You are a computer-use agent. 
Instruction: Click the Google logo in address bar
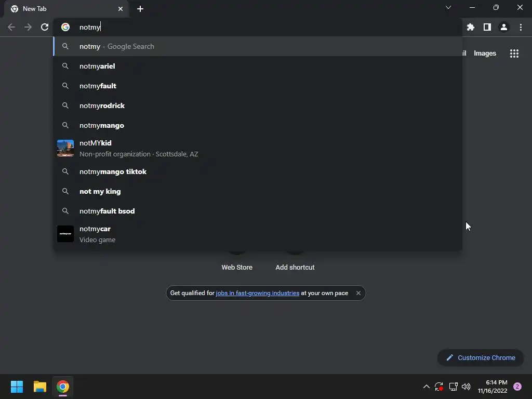(x=65, y=27)
